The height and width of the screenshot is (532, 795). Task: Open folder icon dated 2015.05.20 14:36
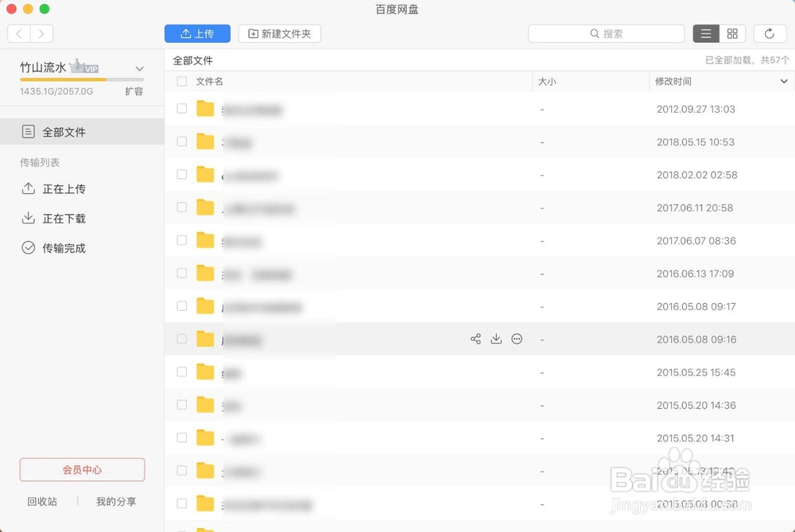(x=205, y=405)
